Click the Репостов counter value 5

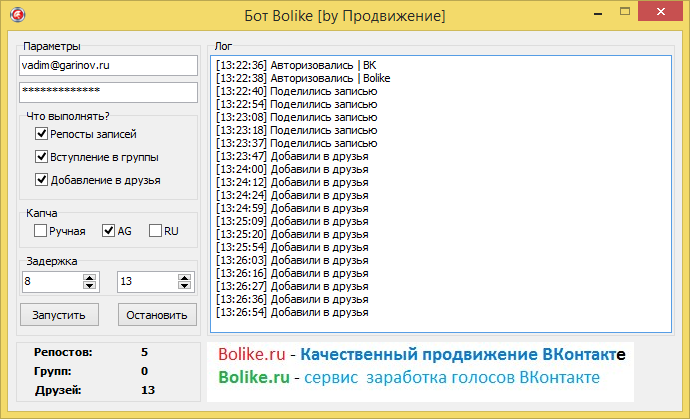tap(144, 352)
